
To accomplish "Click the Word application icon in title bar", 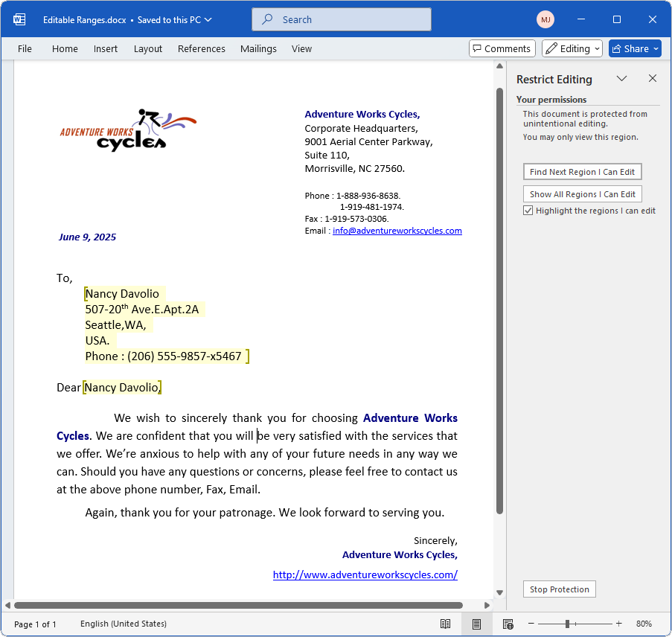I will pos(19,19).
